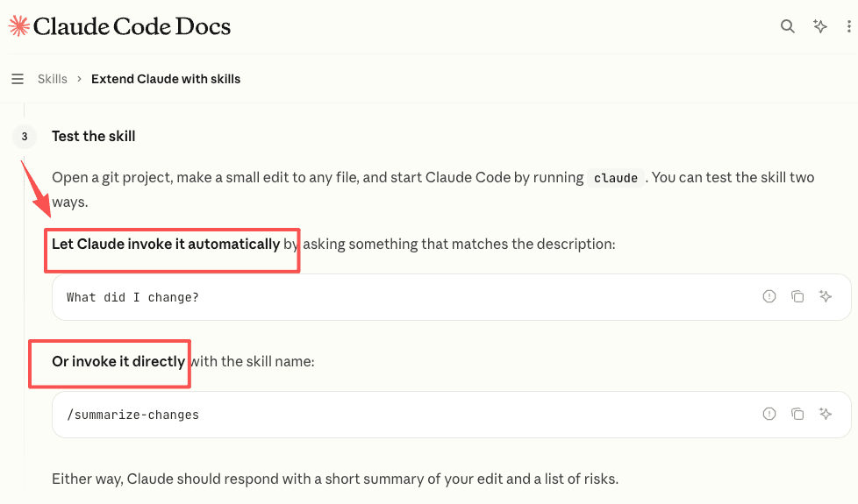This screenshot has height=504, width=858.
Task: Copy the /summarize-changes code block
Action: point(797,414)
